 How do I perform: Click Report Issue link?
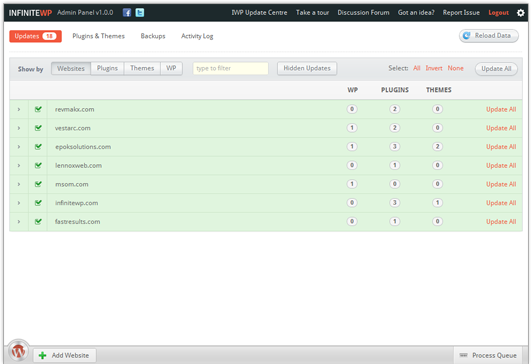461,13
